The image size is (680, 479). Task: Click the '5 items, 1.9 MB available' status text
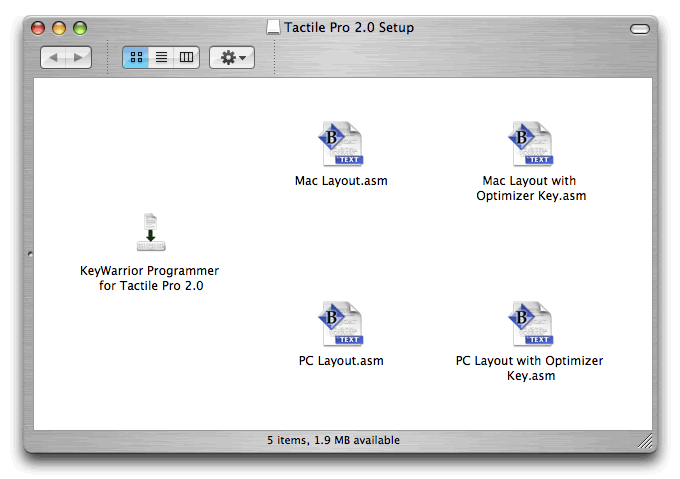[x=333, y=440]
